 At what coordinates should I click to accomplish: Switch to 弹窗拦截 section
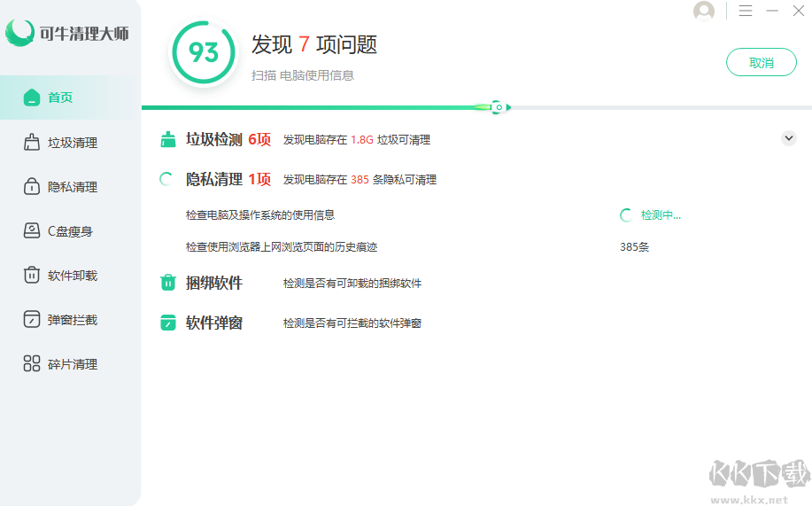pos(71,320)
